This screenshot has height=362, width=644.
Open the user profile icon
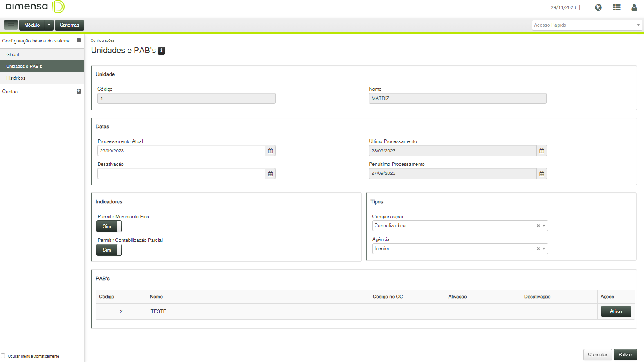[x=634, y=7]
